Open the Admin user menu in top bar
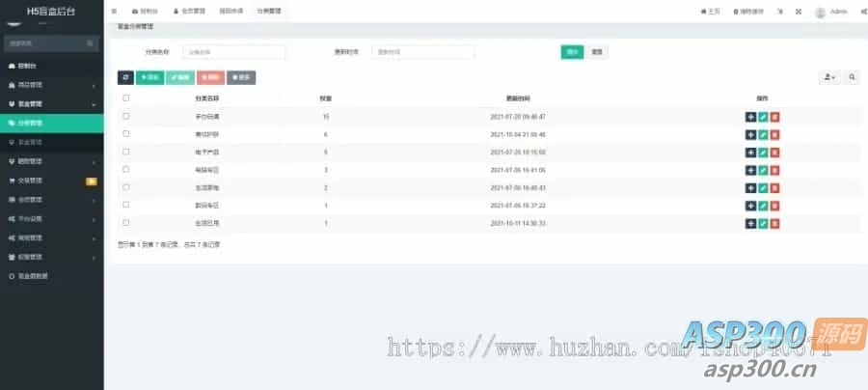The width and height of the screenshot is (868, 390). click(x=831, y=12)
